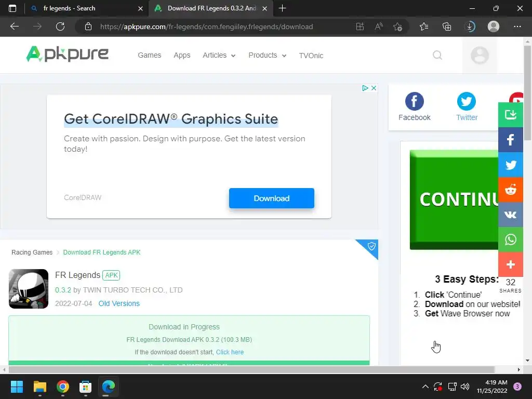
Task: Click the FR Legends app icon thumbnail
Action: point(29,289)
